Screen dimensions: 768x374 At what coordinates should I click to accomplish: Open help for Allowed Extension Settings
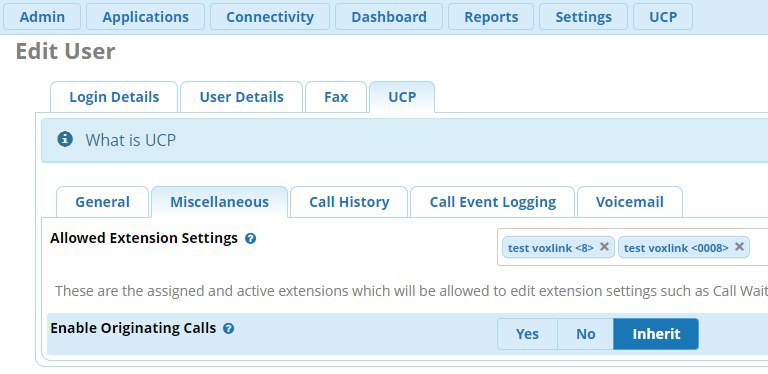tap(250, 239)
